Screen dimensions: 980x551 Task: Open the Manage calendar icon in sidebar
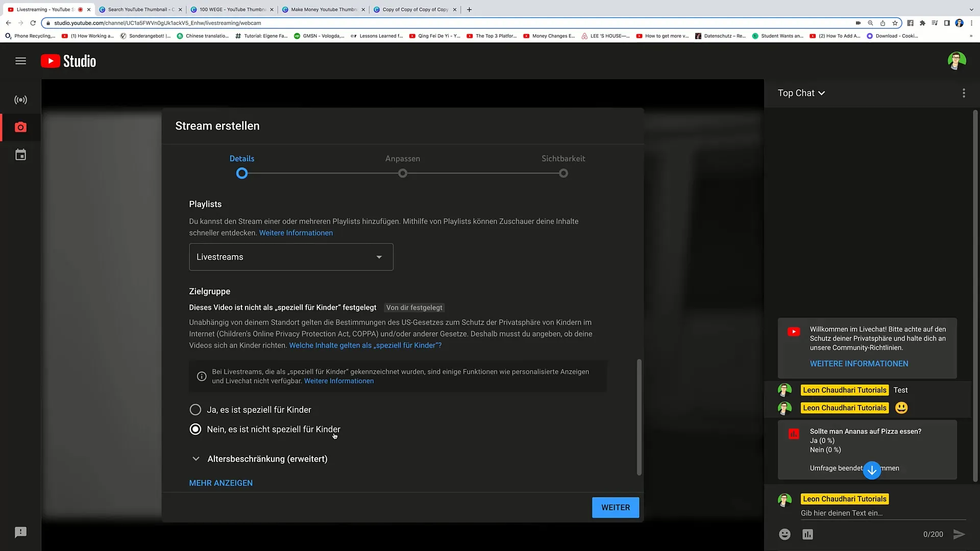(20, 155)
